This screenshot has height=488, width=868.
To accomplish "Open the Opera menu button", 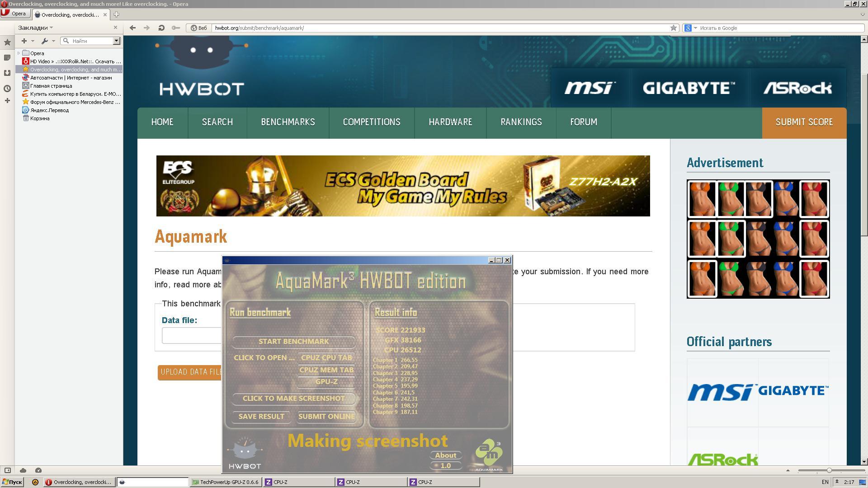I will coord(15,14).
